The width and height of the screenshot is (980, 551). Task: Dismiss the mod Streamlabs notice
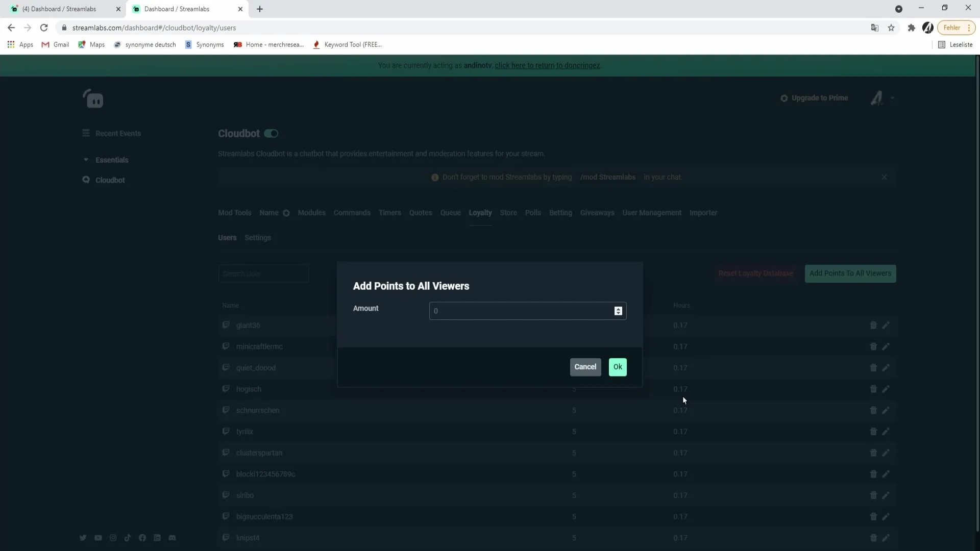884,177
